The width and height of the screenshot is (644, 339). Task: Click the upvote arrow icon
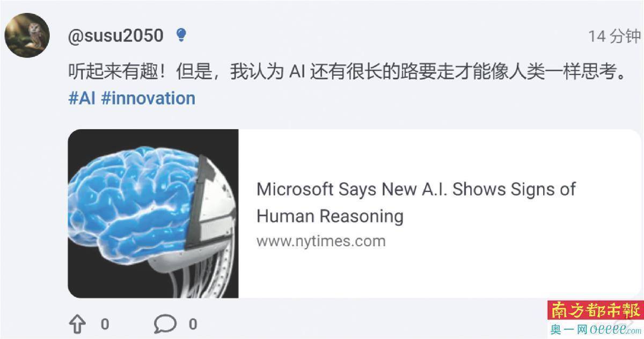tap(78, 324)
